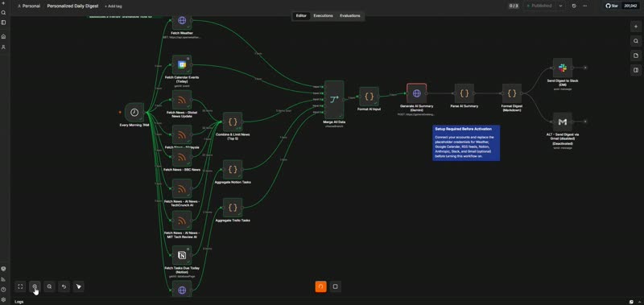The width and height of the screenshot is (644, 305).
Task: Add a node with the canvas plus button
Action: coord(636,27)
